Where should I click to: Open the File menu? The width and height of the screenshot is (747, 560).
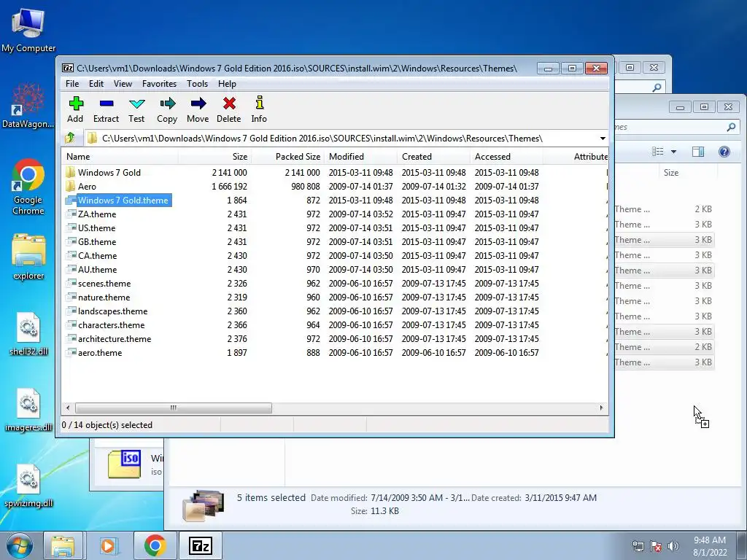coord(72,84)
